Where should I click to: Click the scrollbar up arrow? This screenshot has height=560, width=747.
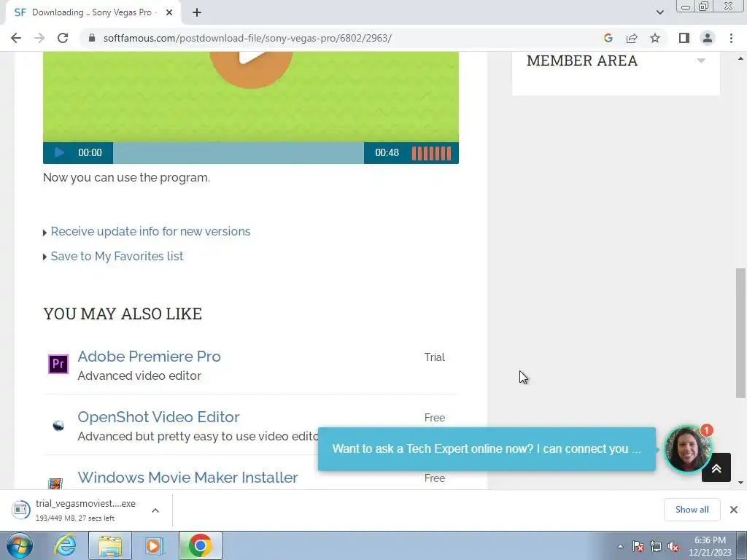click(x=740, y=58)
